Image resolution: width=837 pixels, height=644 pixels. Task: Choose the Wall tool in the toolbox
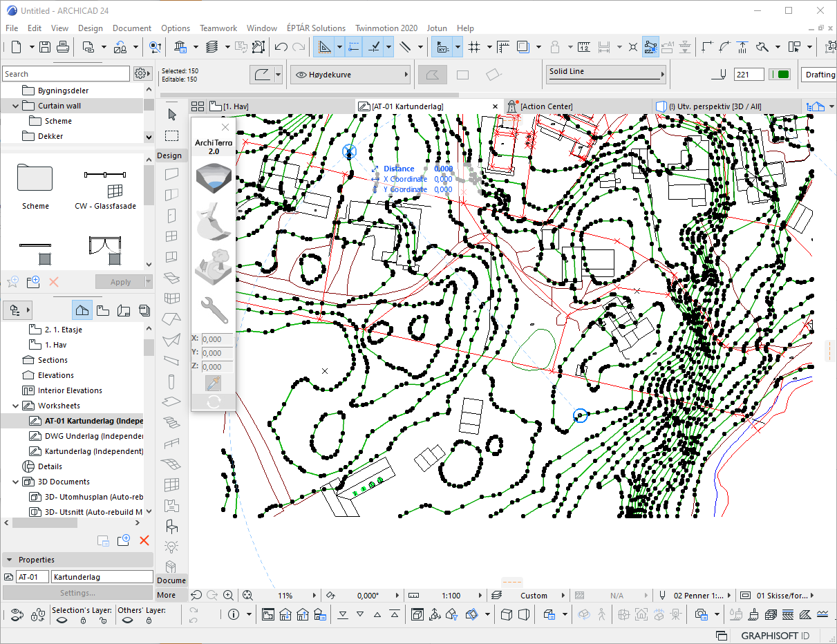[x=171, y=174]
